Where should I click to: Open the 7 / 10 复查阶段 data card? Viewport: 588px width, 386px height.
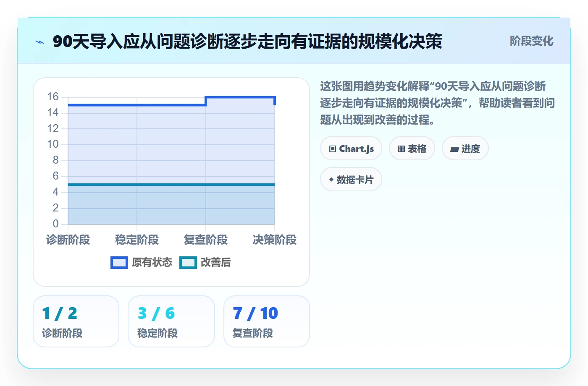pos(267,321)
